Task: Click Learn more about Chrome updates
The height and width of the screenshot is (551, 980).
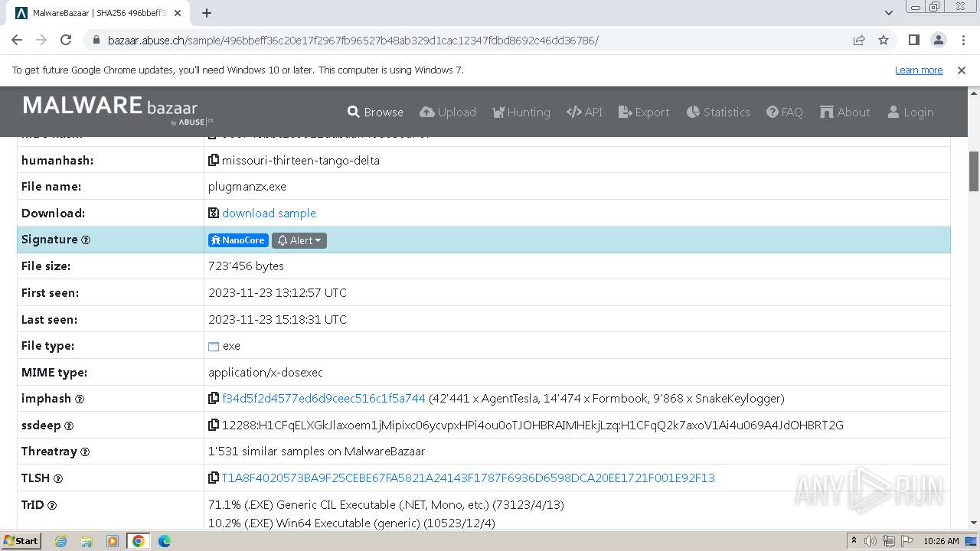Action: (919, 70)
